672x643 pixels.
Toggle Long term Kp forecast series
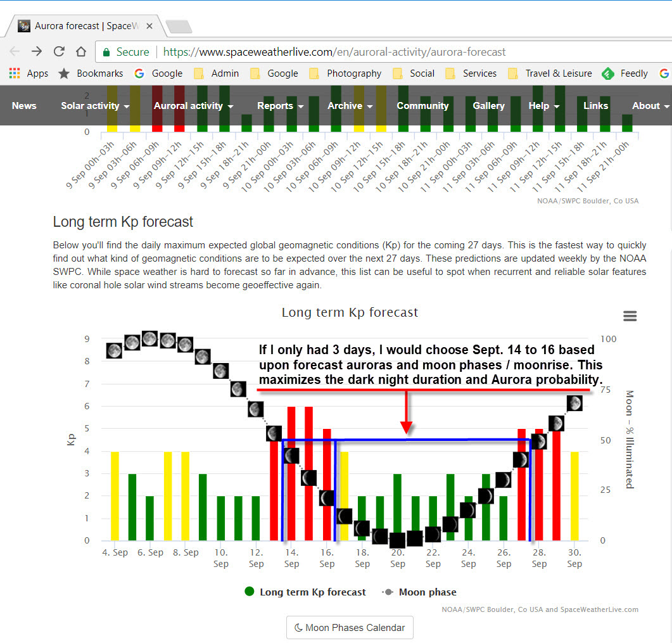coord(305,592)
